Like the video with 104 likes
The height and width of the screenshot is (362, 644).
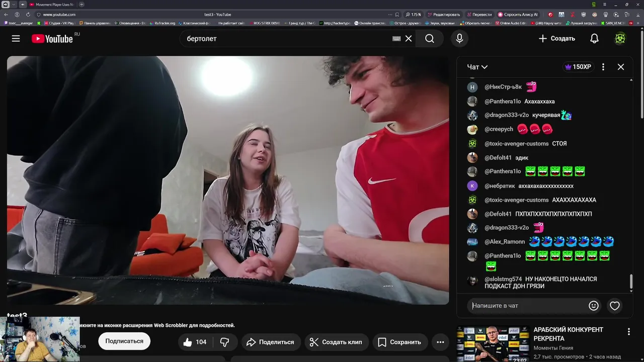click(195, 342)
